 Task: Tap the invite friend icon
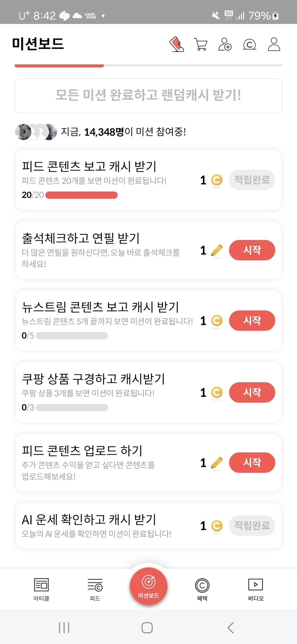[x=225, y=44]
